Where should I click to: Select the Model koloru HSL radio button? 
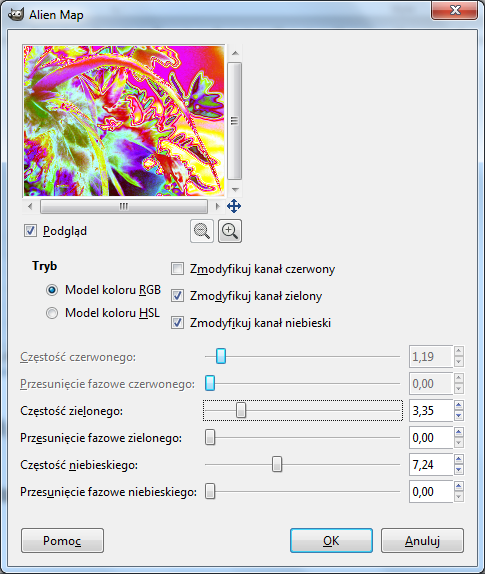(52, 313)
